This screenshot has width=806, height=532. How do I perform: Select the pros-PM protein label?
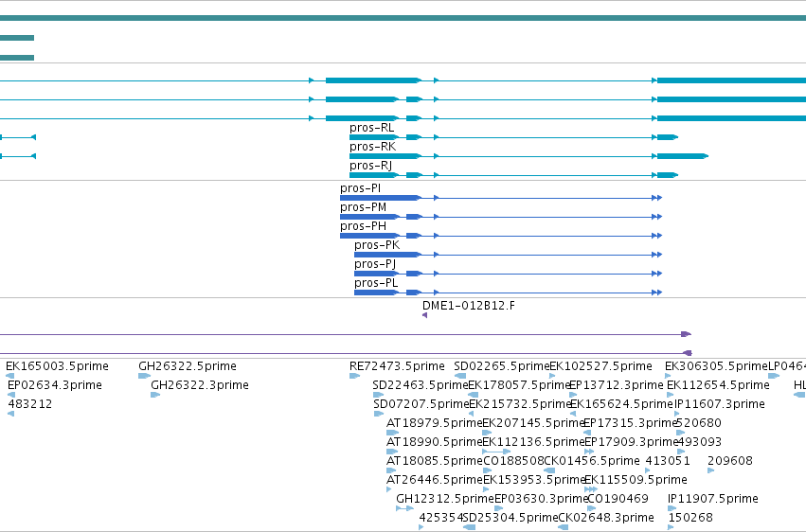(364, 207)
